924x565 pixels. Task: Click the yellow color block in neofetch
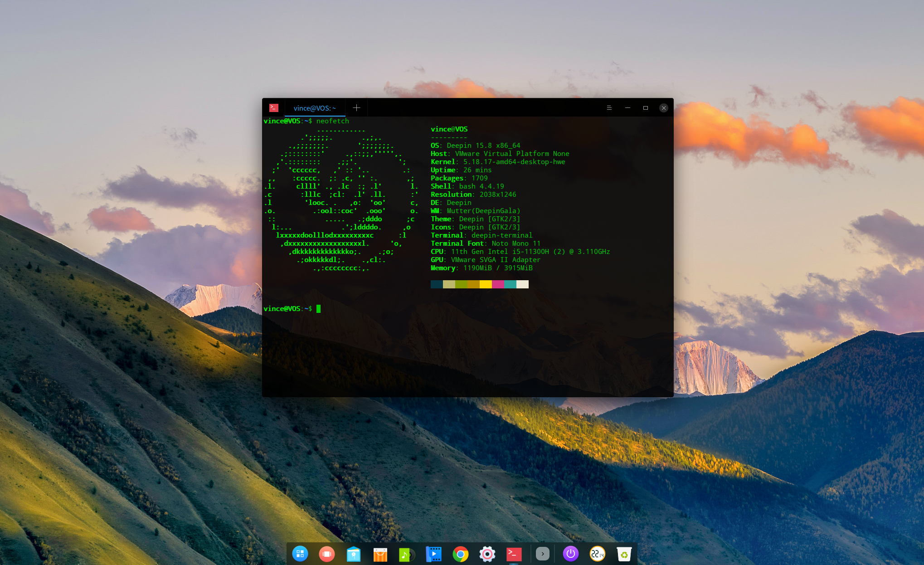(x=486, y=284)
